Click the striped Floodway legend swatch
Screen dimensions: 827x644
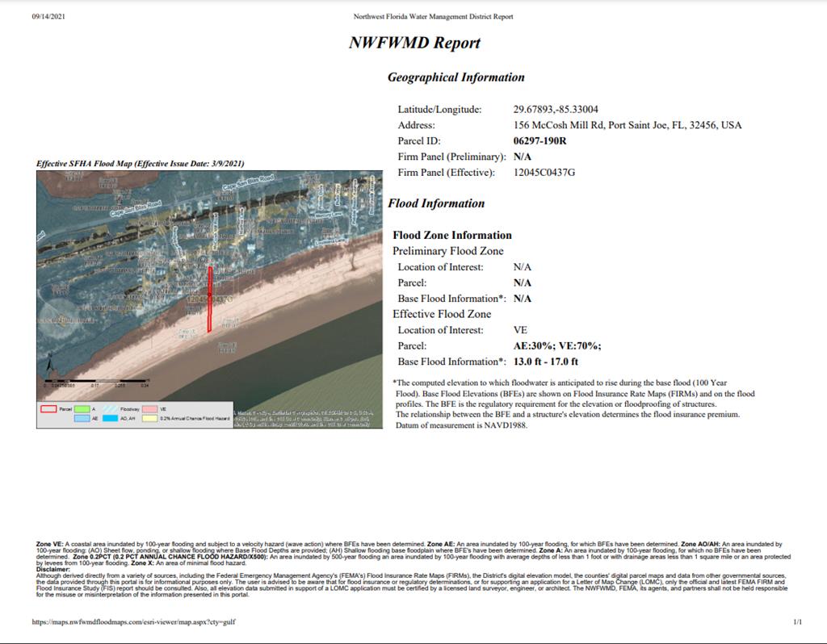coord(111,409)
